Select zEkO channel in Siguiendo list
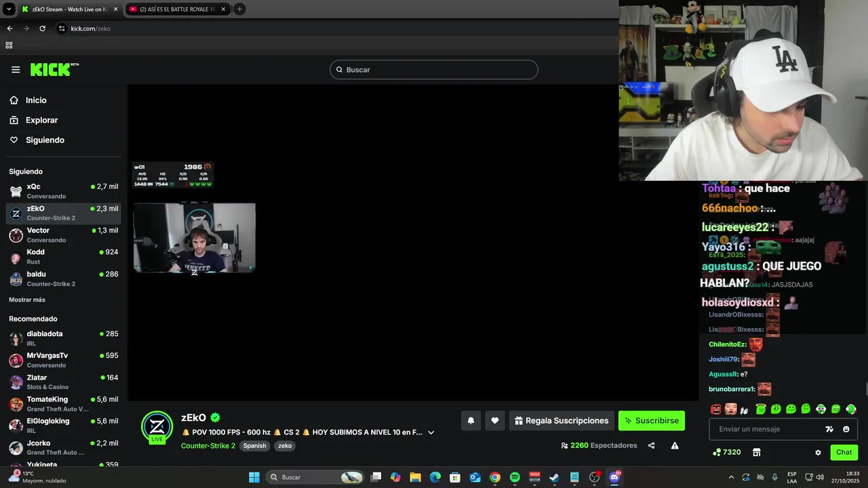The height and width of the screenshot is (488, 868). click(64, 213)
